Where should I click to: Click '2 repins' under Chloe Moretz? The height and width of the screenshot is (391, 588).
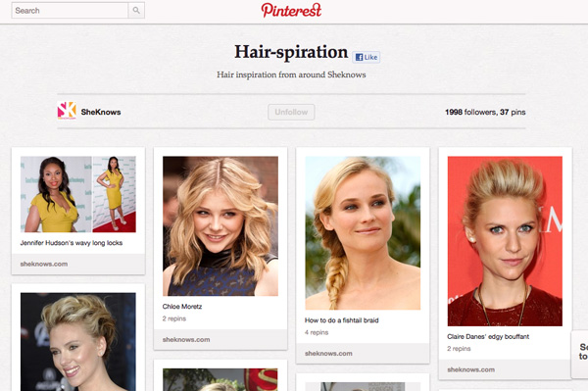click(174, 318)
